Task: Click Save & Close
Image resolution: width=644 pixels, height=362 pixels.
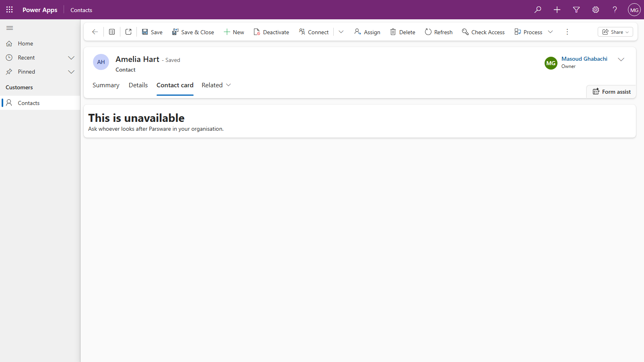Action: point(193,32)
